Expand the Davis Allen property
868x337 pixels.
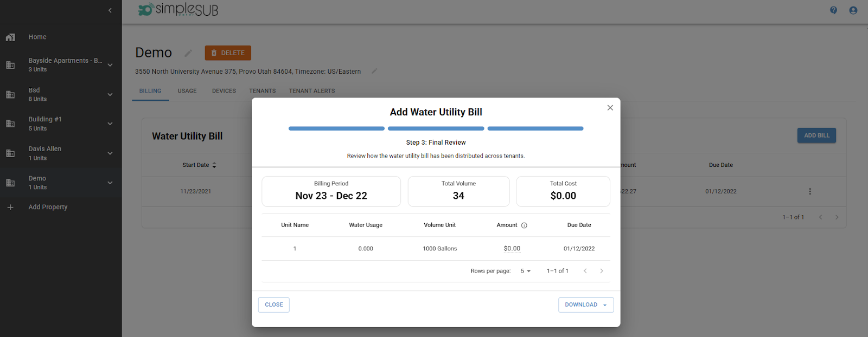(x=110, y=153)
